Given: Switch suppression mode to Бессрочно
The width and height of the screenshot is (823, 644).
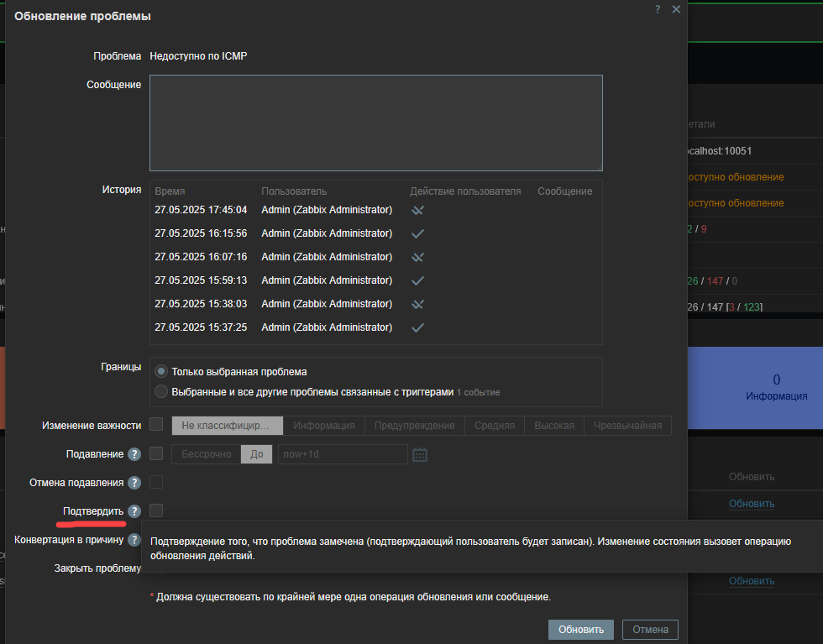Looking at the screenshot, I should [x=206, y=454].
